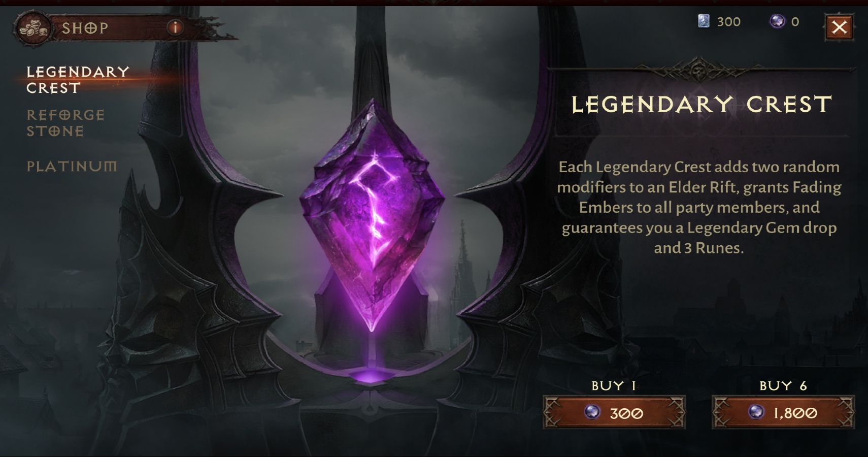
Task: Click the Buy 1 label
Action: [614, 386]
